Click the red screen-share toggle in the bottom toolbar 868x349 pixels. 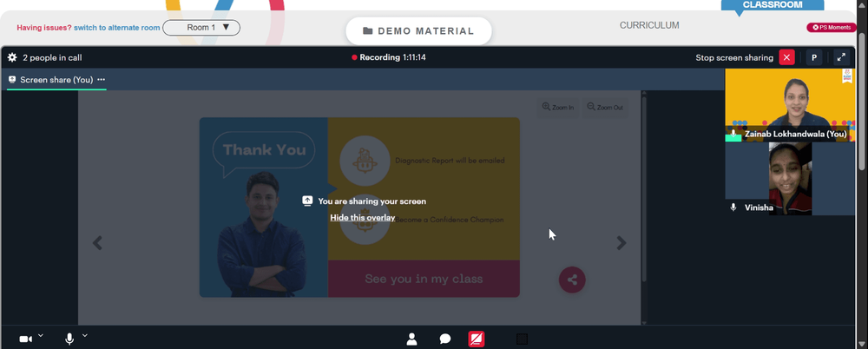(476, 339)
